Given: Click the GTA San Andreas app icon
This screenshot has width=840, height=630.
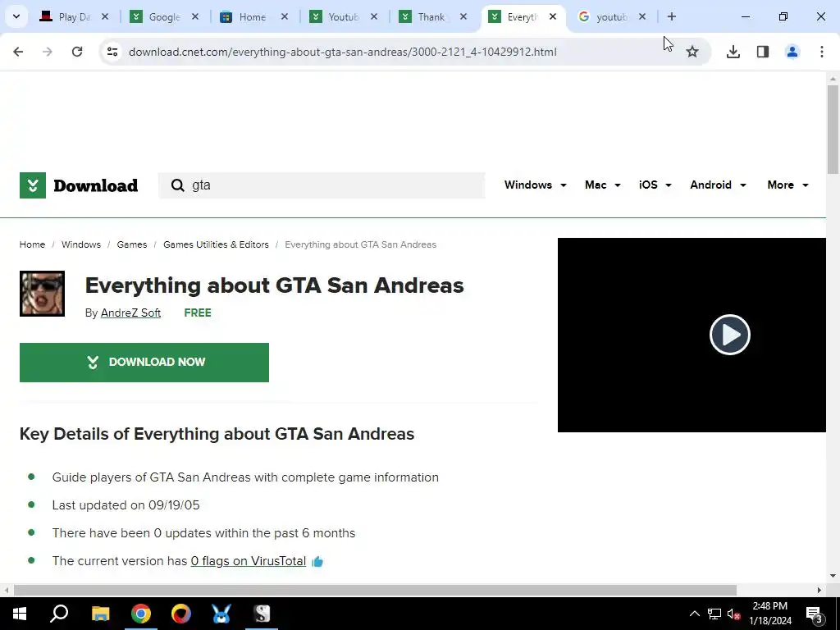Looking at the screenshot, I should point(43,294).
